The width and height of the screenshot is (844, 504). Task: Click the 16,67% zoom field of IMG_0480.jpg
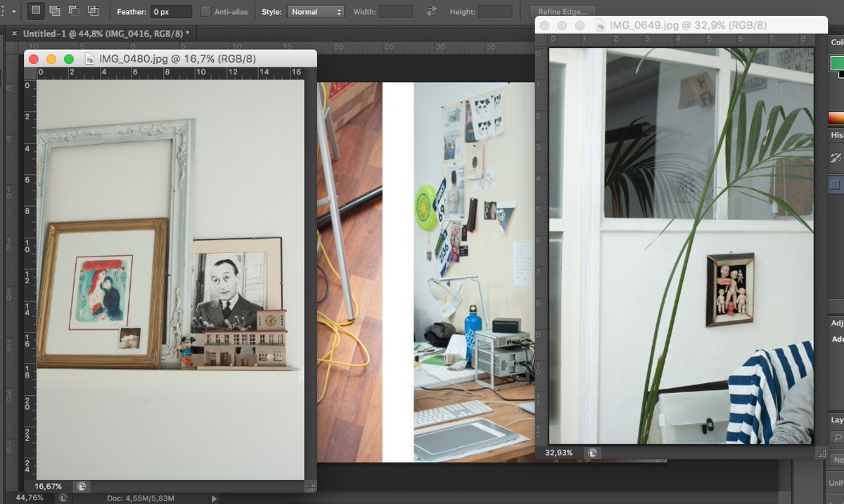[49, 486]
